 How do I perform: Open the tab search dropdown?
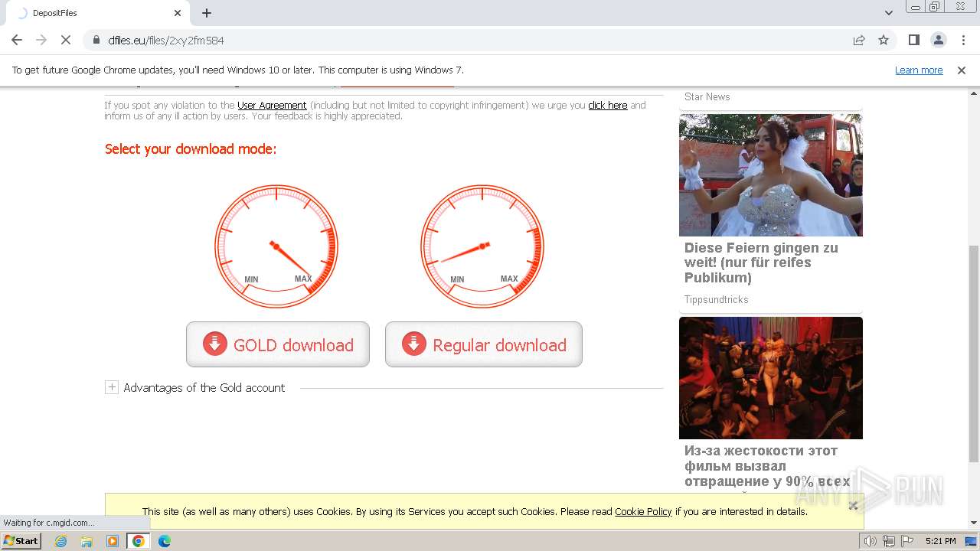pyautogui.click(x=889, y=13)
